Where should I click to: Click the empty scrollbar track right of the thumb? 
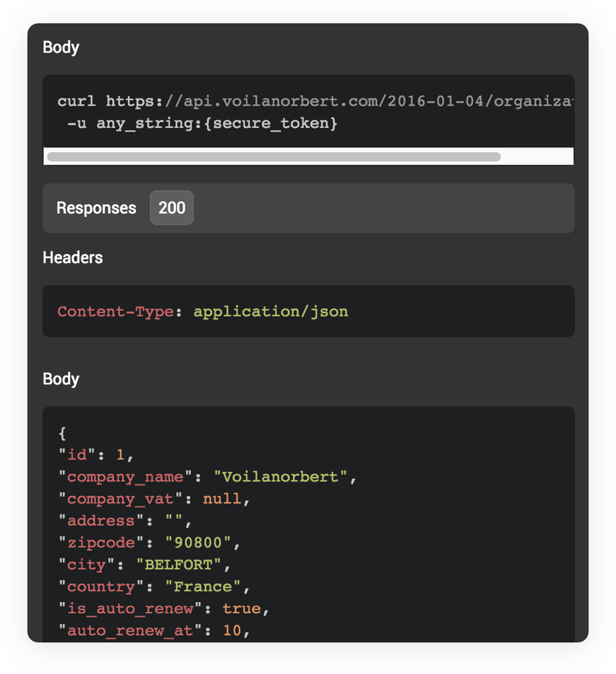point(537,156)
